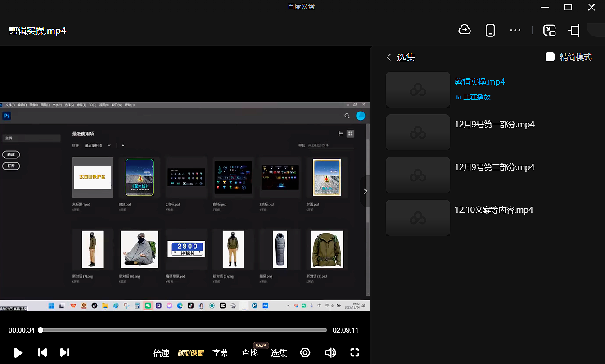The image size is (605, 364).
Task: Mute the volume speaker icon
Action: tap(330, 353)
